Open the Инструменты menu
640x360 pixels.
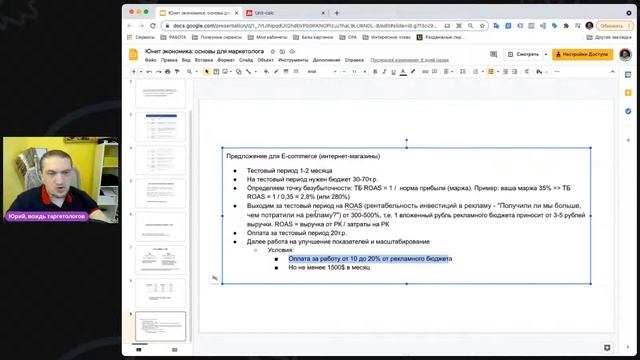[293, 60]
